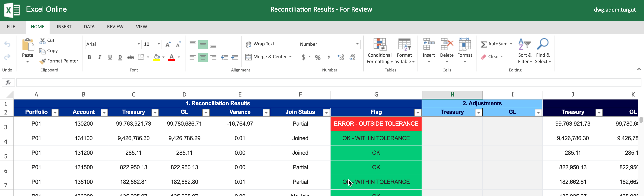644x196 pixels.
Task: Click the Clear button in Editing
Action: tap(491, 57)
